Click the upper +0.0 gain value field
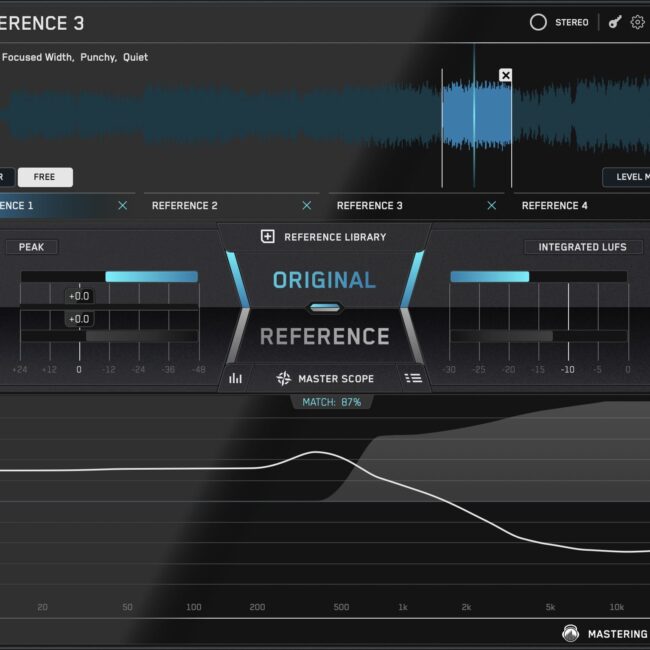650x650 pixels. (x=79, y=296)
